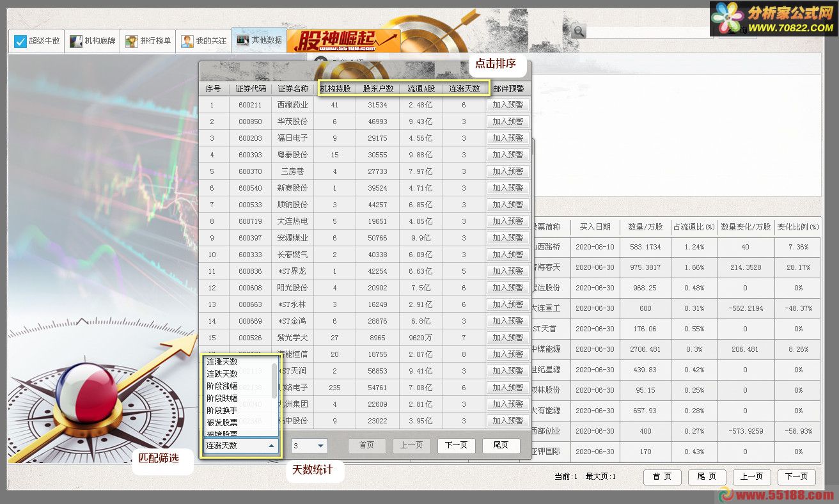This screenshot has height=504, width=839.
Task: Go to 首页 in the dialog
Action: tap(366, 445)
